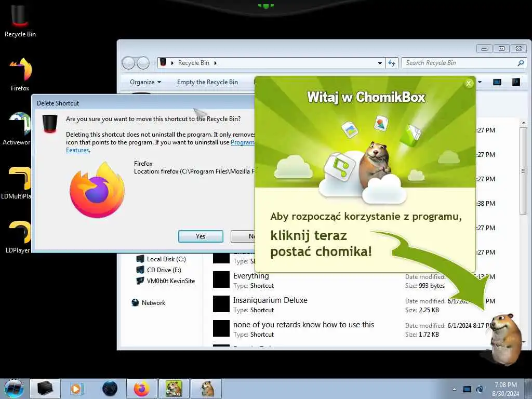Click the network tray icon

pos(480,389)
